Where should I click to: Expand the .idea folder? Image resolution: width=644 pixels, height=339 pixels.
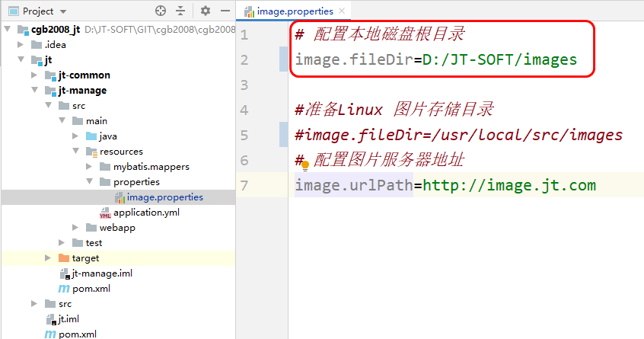(21, 44)
